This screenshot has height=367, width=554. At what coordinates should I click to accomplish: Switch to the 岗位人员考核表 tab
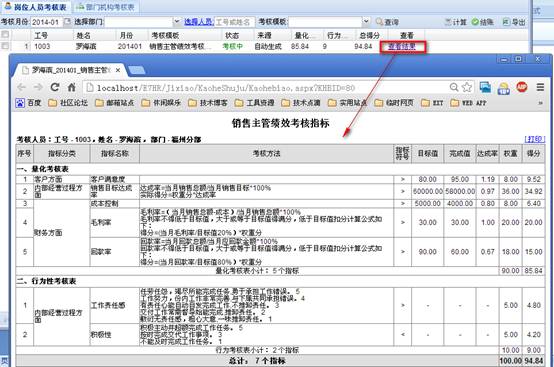(35, 7)
